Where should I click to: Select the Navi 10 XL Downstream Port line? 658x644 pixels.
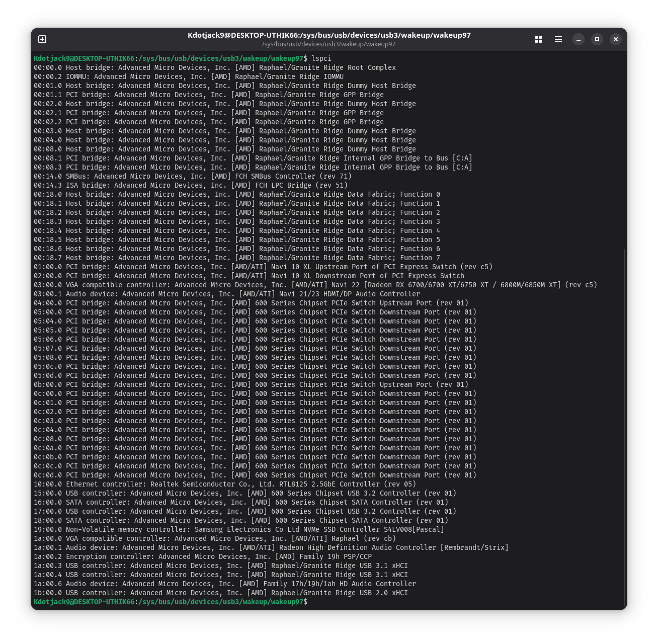[x=249, y=276]
